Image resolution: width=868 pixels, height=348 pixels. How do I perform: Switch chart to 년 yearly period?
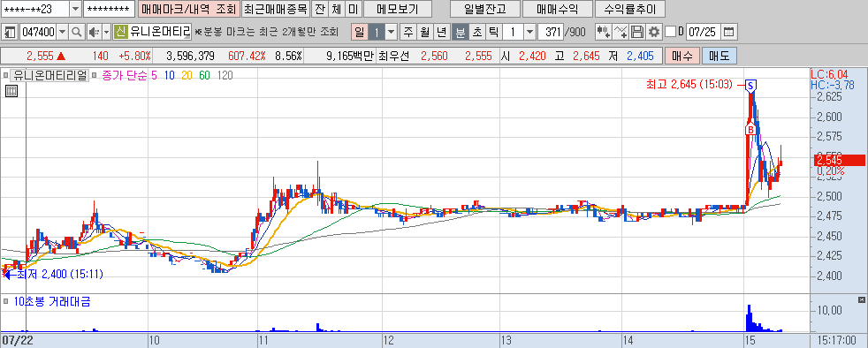[441, 32]
